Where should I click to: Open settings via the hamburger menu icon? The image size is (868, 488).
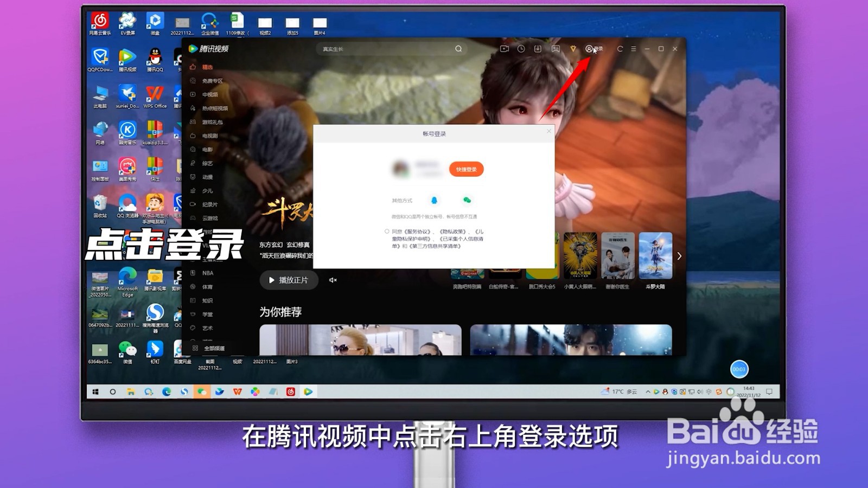tap(633, 49)
